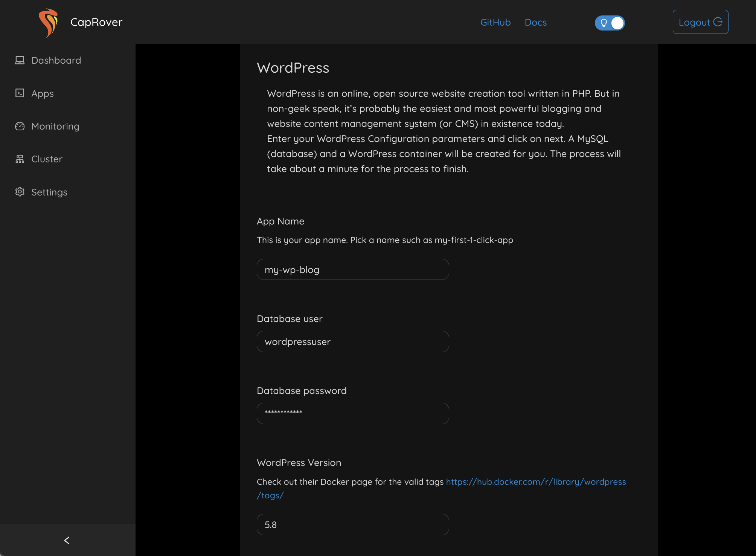The height and width of the screenshot is (556, 756).
Task: Click the CapRover title in the header
Action: pyautogui.click(x=96, y=22)
